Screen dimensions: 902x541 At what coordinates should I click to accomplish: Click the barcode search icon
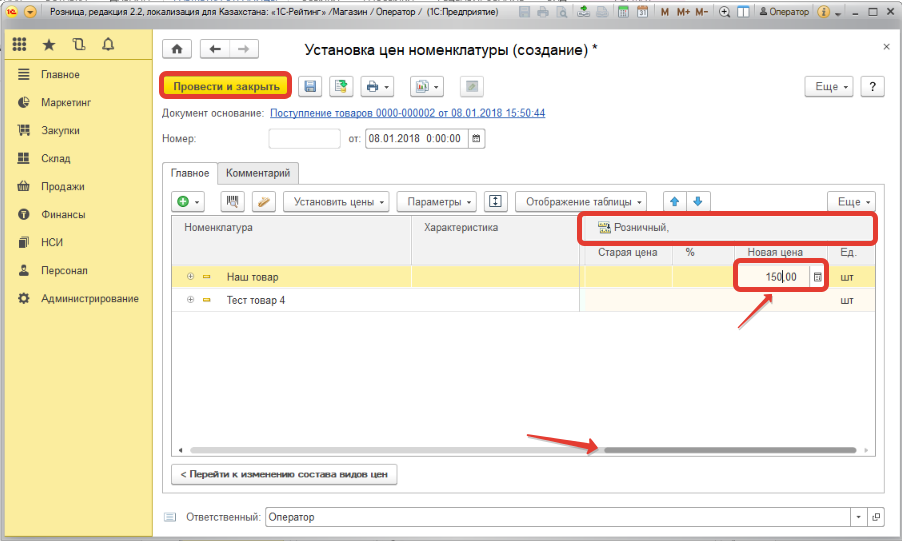pos(232,202)
